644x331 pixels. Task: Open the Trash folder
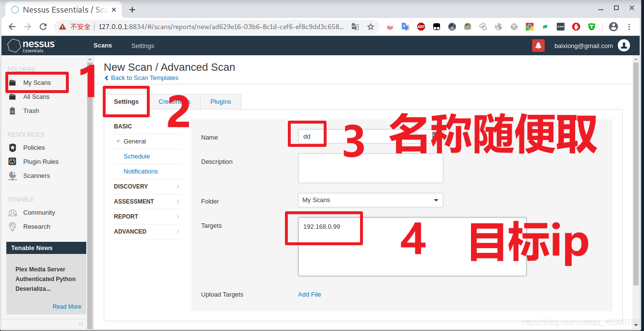point(31,110)
